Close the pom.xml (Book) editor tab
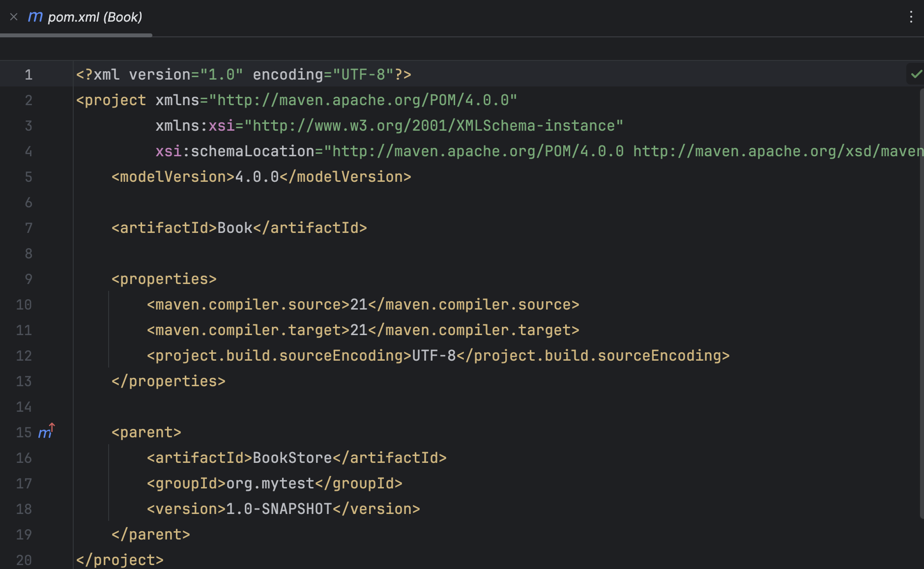The width and height of the screenshot is (924, 569). tap(13, 17)
